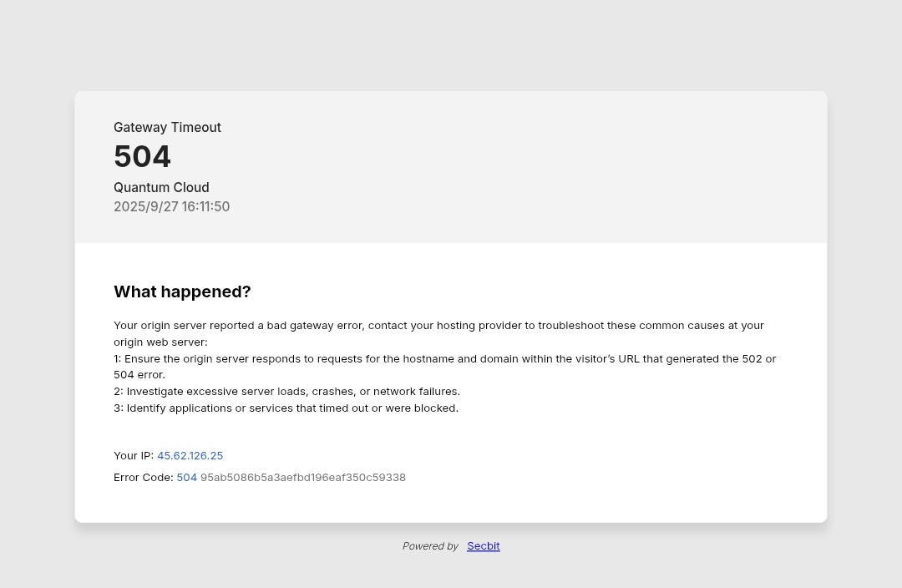Click step 3 about identifying timed out applications

(x=286, y=408)
